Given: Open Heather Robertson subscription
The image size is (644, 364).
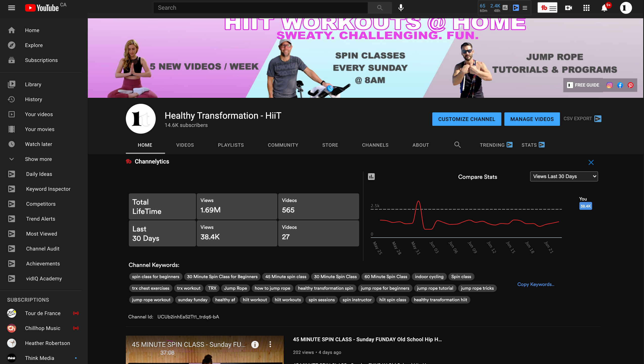Looking at the screenshot, I should (x=41, y=343).
